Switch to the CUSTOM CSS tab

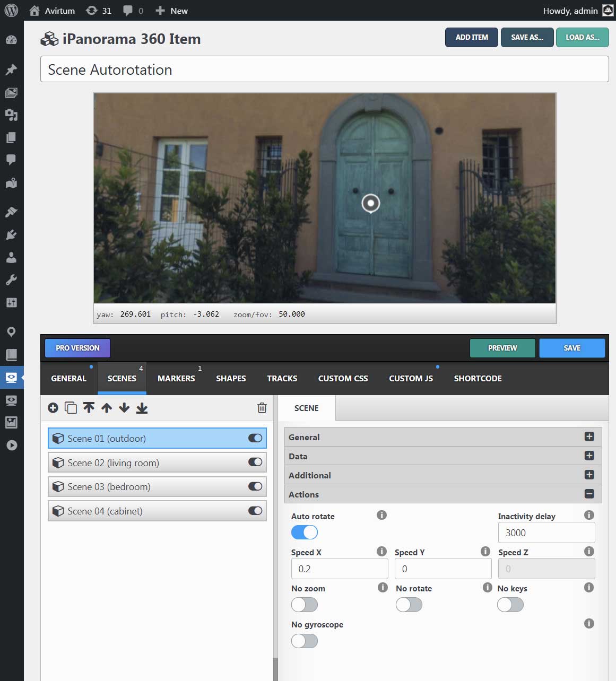tap(343, 378)
